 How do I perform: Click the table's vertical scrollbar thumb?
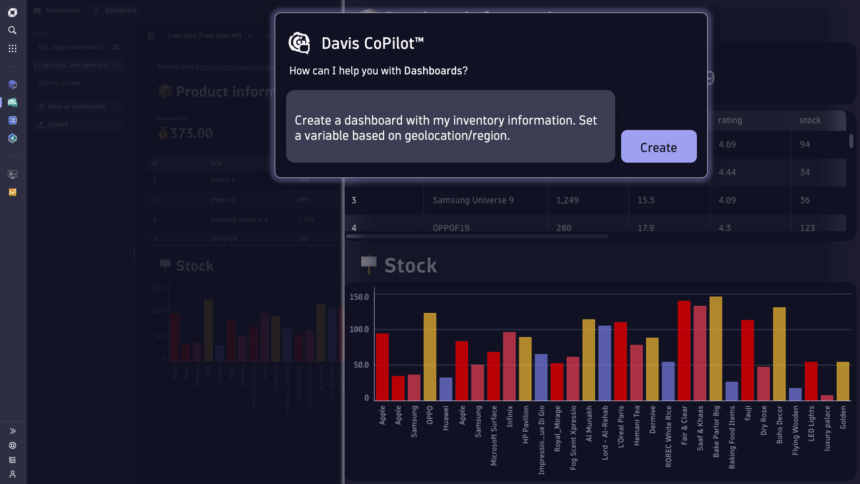tap(851, 141)
